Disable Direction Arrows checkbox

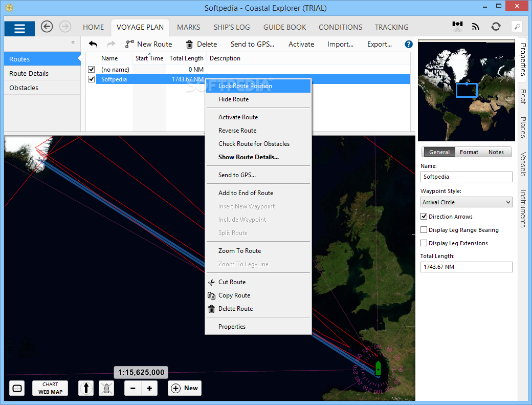click(424, 216)
